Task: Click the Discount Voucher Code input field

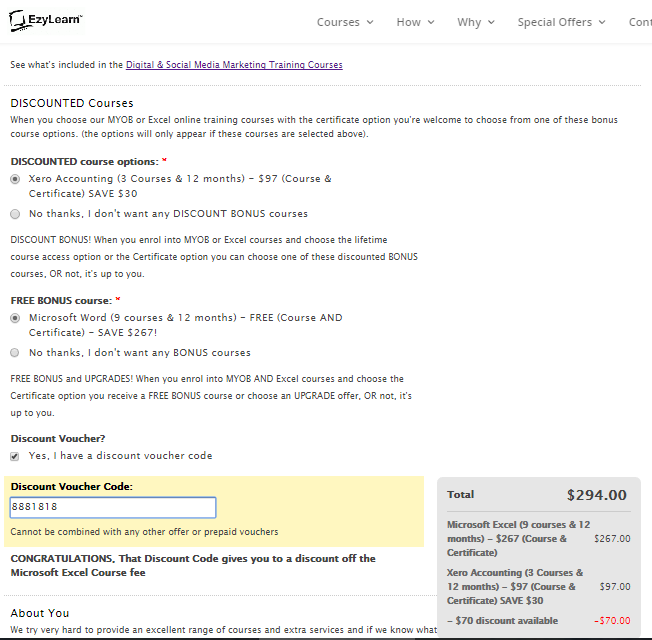Action: [113, 507]
